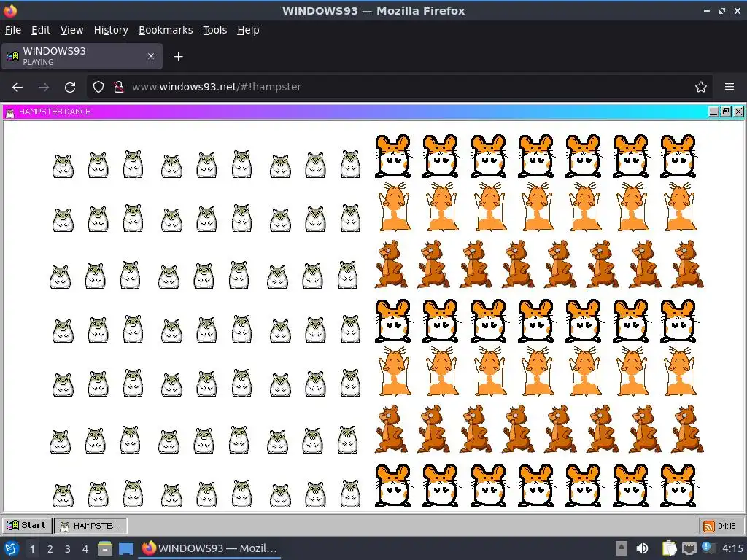Click the Hampster Dance title bar icon

[9, 112]
